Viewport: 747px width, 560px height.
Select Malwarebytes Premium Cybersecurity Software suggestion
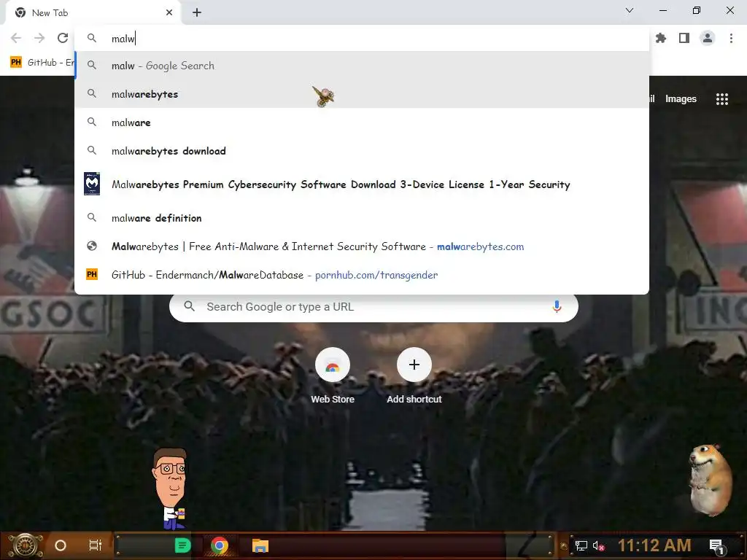tap(362, 184)
